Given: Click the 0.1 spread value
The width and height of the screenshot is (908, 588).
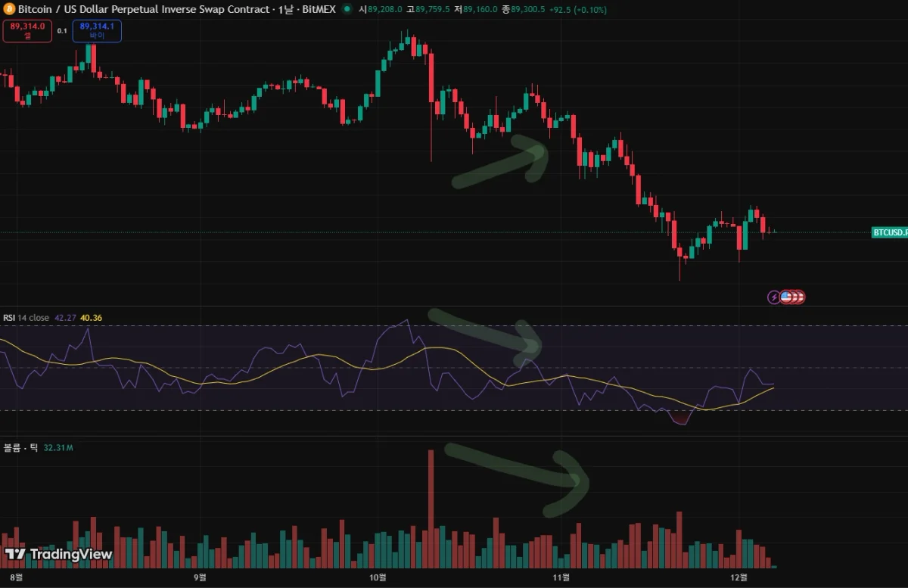Looking at the screenshot, I should [62, 31].
